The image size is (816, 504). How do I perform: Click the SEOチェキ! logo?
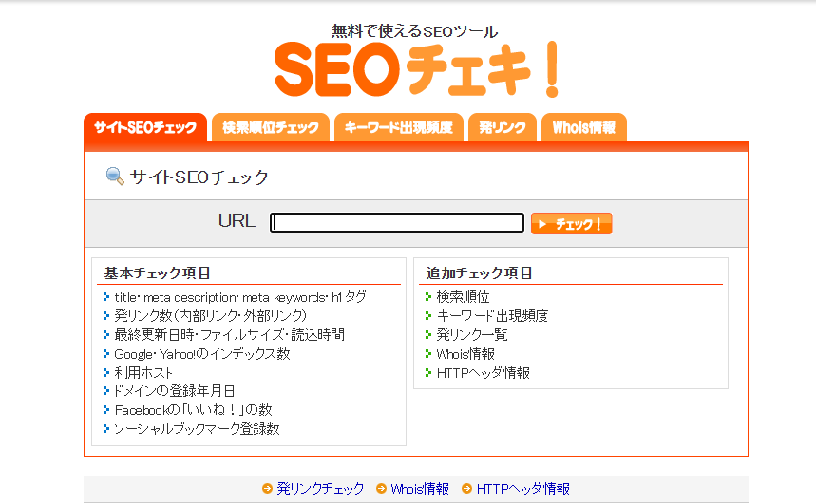[416, 67]
